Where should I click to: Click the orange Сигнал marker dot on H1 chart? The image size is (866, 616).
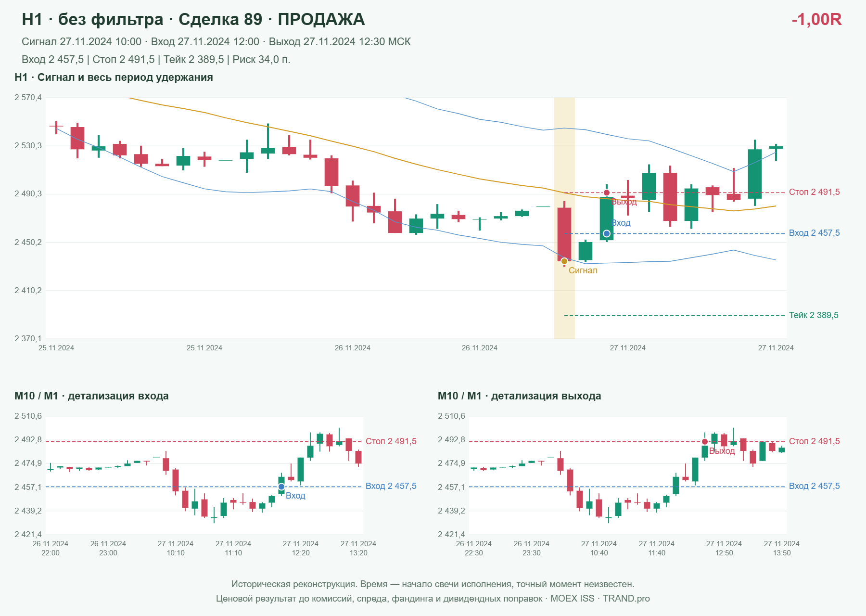[564, 261]
